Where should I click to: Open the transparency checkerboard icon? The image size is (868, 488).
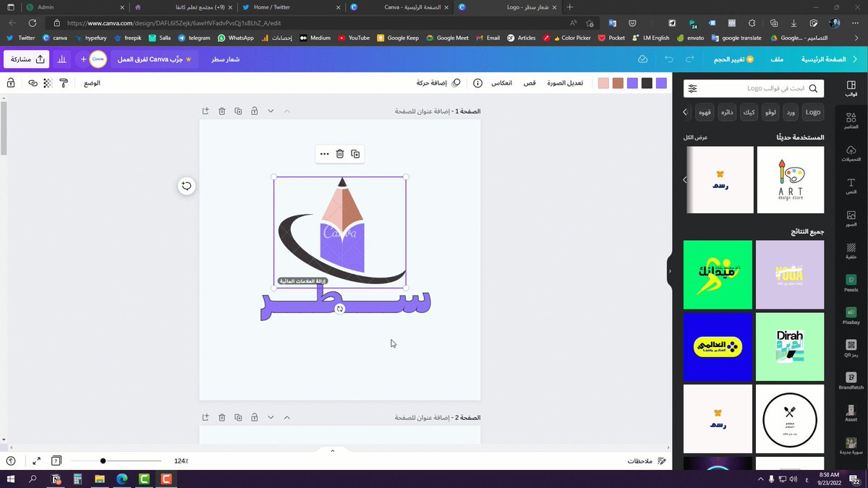tap(48, 83)
